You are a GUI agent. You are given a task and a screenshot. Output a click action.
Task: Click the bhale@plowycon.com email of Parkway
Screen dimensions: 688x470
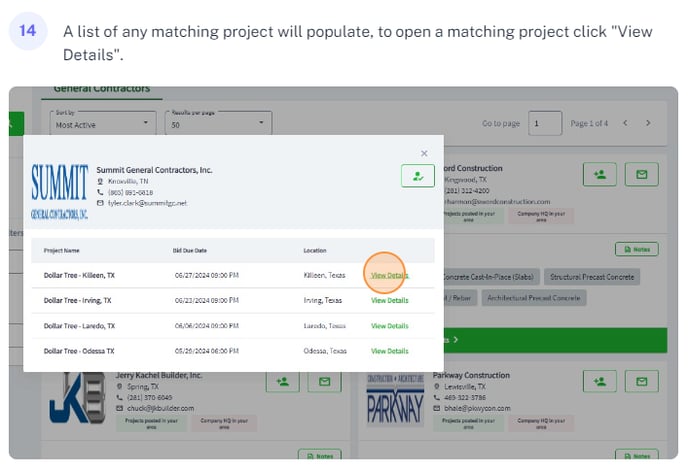(477, 408)
